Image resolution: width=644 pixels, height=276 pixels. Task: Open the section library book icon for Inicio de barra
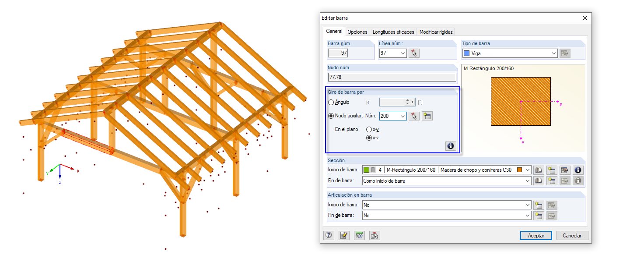click(x=538, y=170)
